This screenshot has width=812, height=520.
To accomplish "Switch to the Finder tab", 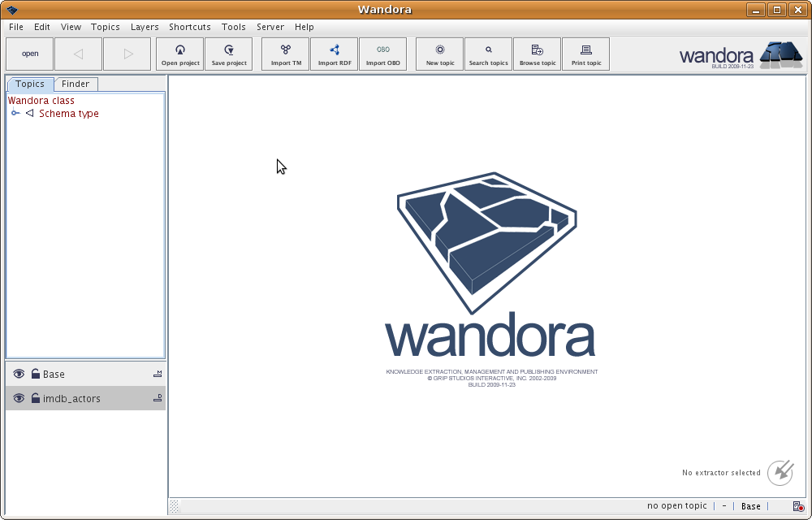I will (x=76, y=84).
